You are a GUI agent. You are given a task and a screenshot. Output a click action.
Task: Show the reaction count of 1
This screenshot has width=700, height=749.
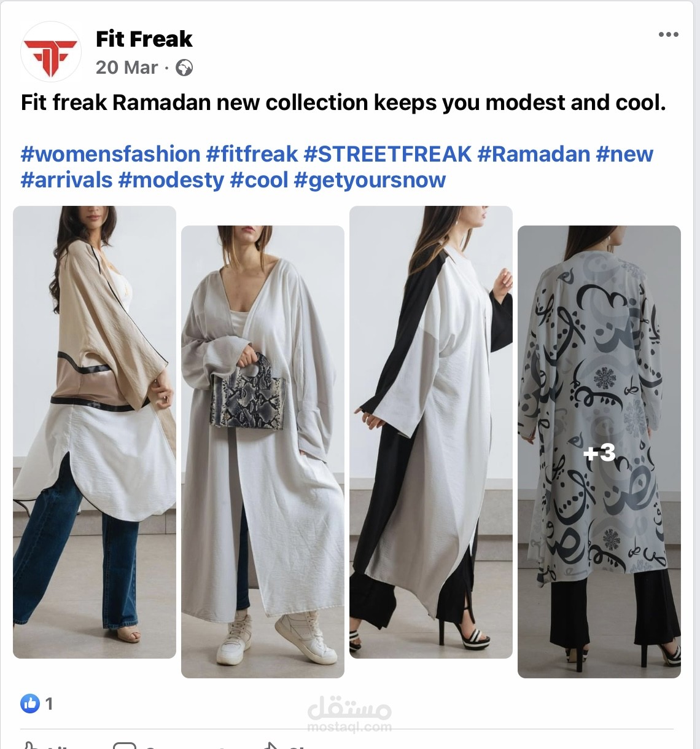pos(49,704)
